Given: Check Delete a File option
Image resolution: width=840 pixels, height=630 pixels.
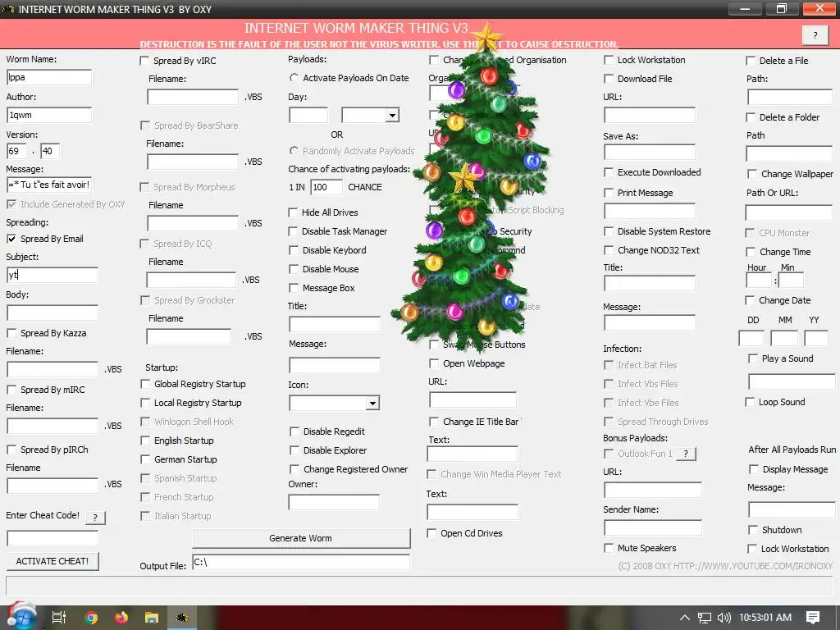Looking at the screenshot, I should (751, 61).
